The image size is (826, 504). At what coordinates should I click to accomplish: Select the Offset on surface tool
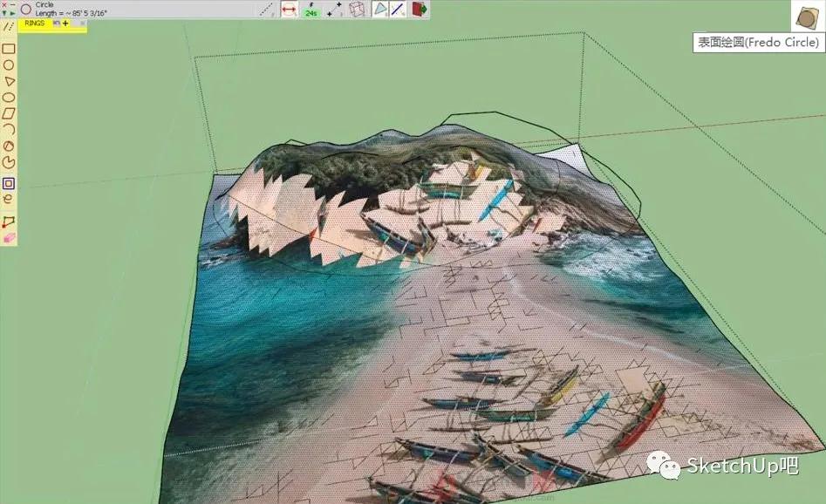point(9,183)
